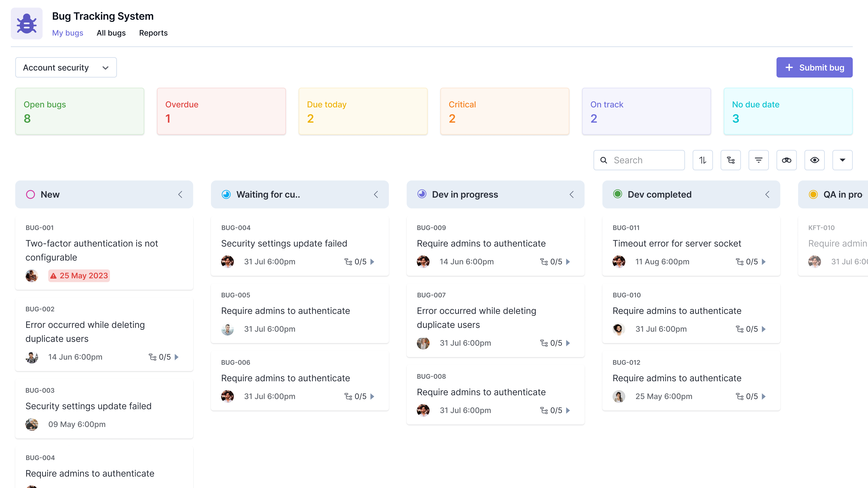
Task: Click the filter icon in toolbar
Action: click(758, 160)
